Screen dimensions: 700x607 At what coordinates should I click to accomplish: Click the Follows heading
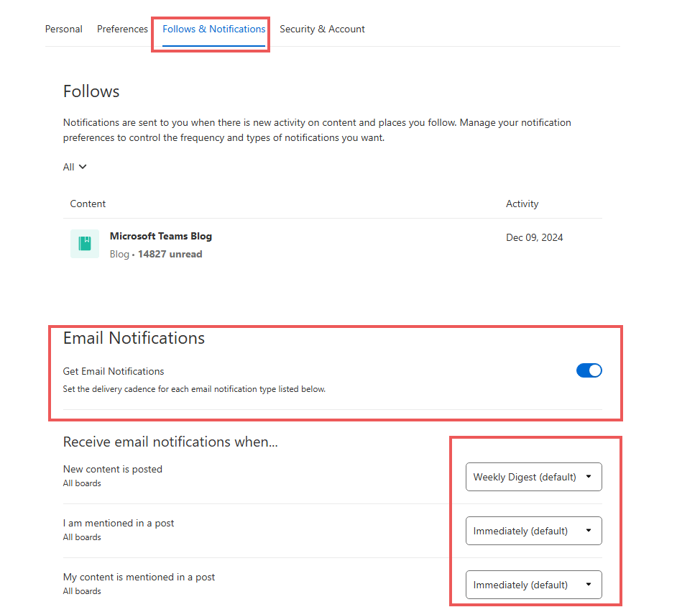(91, 91)
